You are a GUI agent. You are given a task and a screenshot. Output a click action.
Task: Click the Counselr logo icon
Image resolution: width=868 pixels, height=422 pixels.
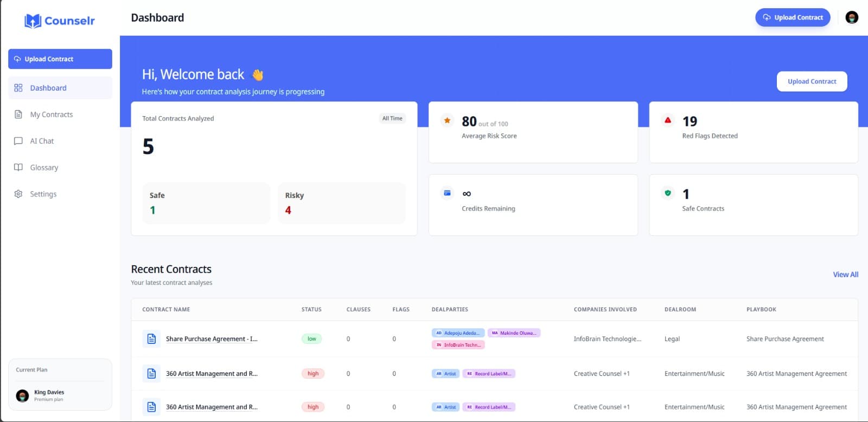point(33,21)
